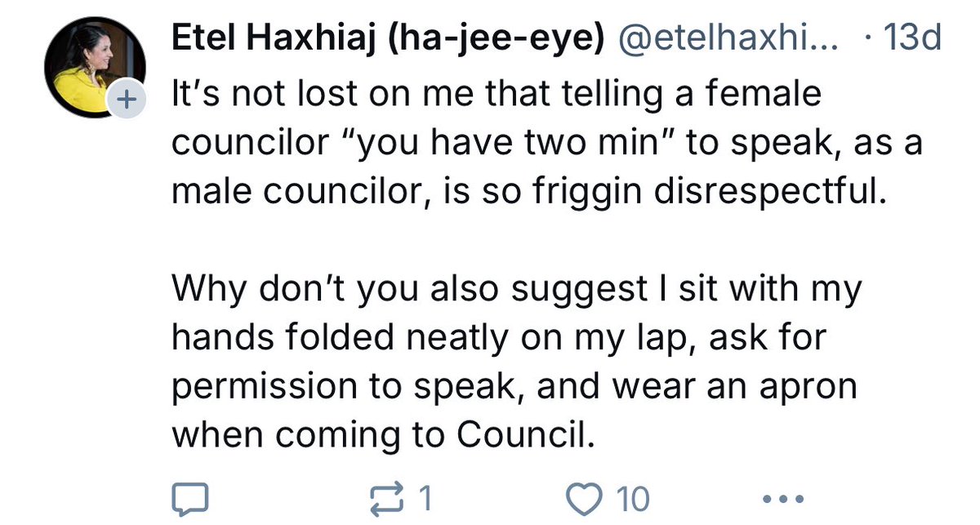Click the word "apron" in the tweet
This screenshot has height=525, width=980.
809,385
